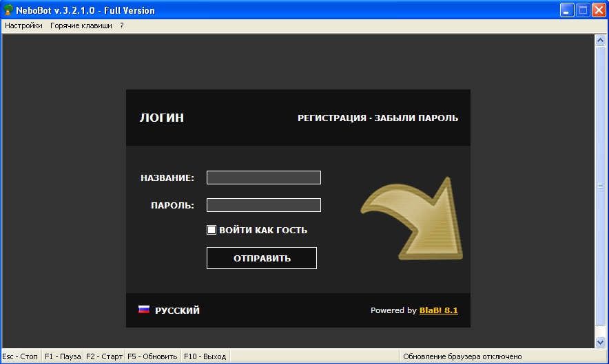
Task: Open the Горячие клавиши menu
Action: pyautogui.click(x=81, y=25)
